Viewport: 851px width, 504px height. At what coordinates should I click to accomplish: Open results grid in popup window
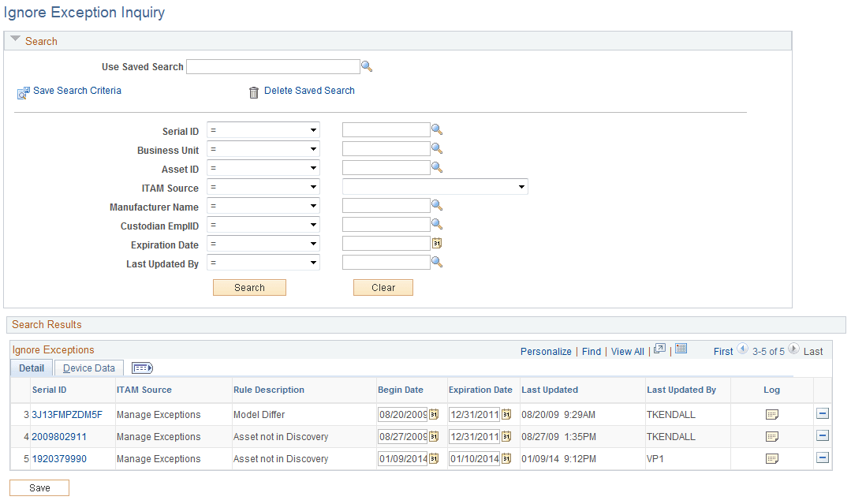pos(659,348)
